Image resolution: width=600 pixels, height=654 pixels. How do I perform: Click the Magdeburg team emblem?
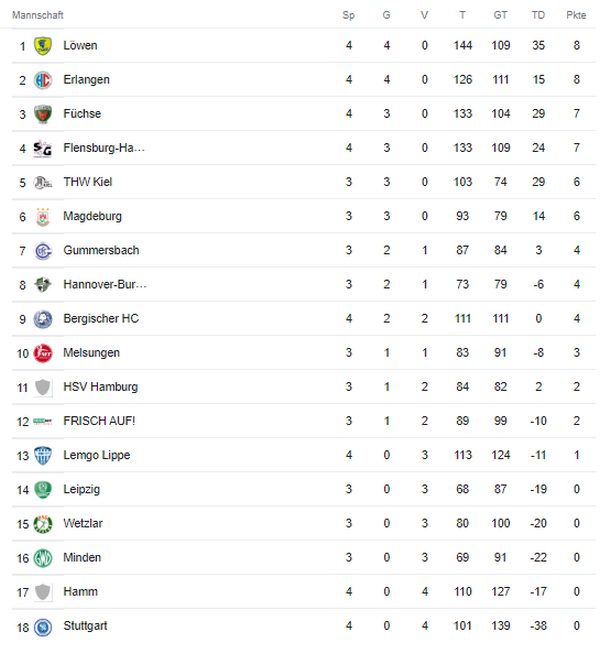[43, 216]
